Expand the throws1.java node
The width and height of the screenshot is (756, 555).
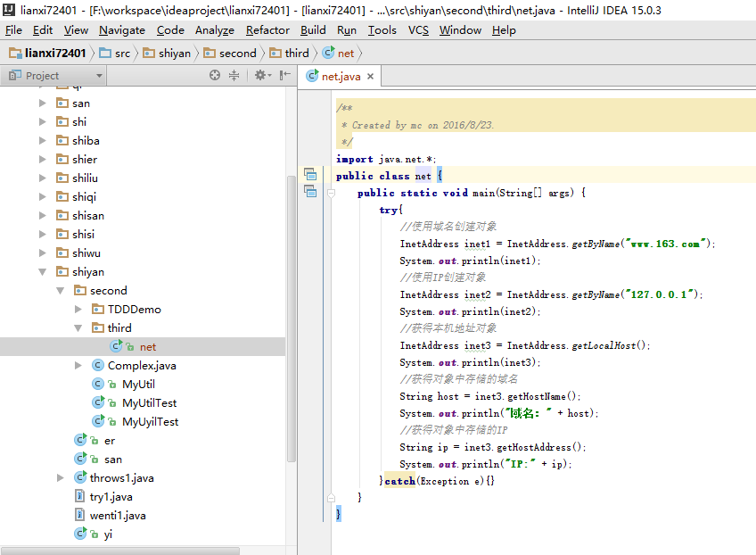[x=61, y=477]
